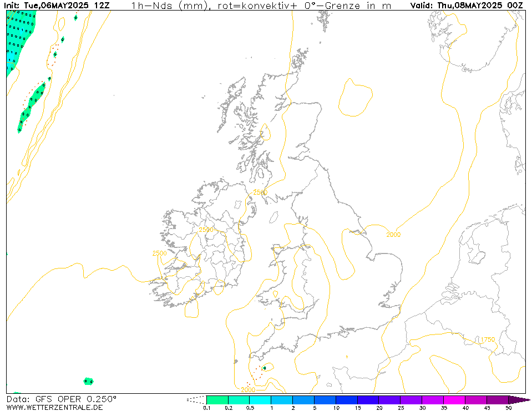Click the 2500 contour label near southwest Scotland
This screenshot has height=411, width=532.
(260, 192)
